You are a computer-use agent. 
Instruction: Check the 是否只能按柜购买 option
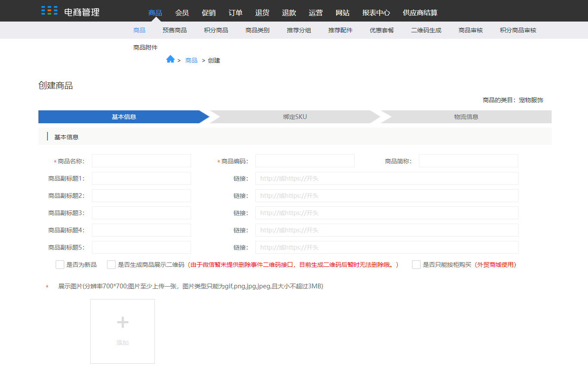(x=416, y=265)
